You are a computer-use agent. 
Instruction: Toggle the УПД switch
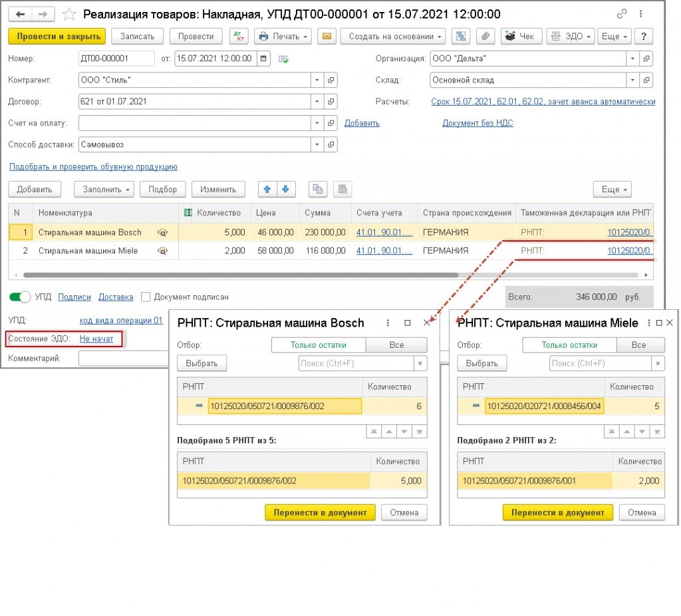(21, 297)
